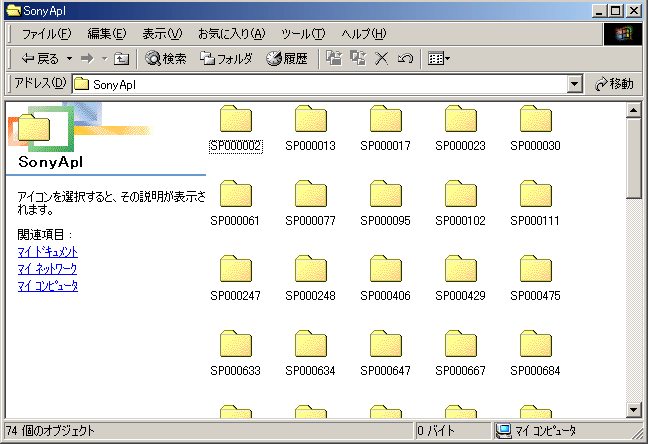Select the SP000002 folder icon
The image size is (648, 444).
[x=236, y=119]
